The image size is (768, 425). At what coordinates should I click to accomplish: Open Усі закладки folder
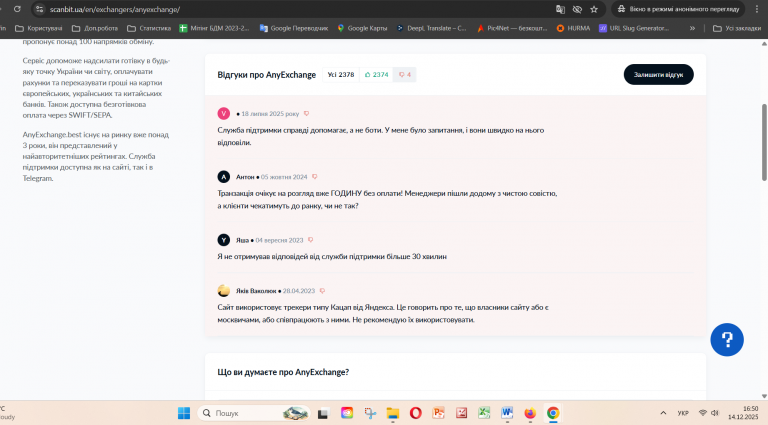point(737,28)
